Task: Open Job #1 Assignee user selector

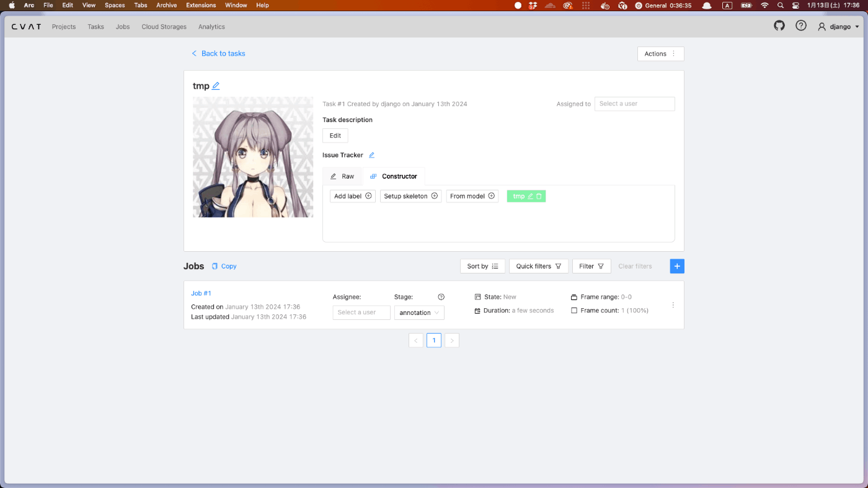Action: click(361, 313)
